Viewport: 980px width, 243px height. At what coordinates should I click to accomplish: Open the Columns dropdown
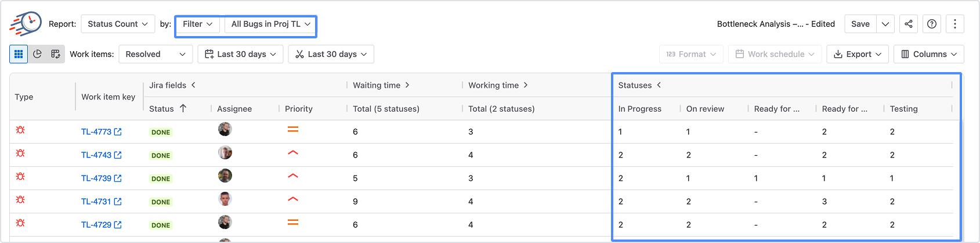929,54
